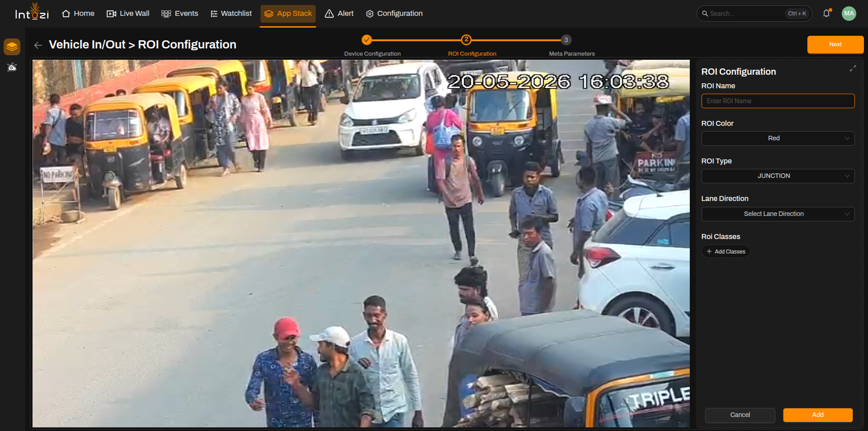The image size is (868, 431).
Task: Go to step 3 Meta Parameters
Action: tap(566, 40)
